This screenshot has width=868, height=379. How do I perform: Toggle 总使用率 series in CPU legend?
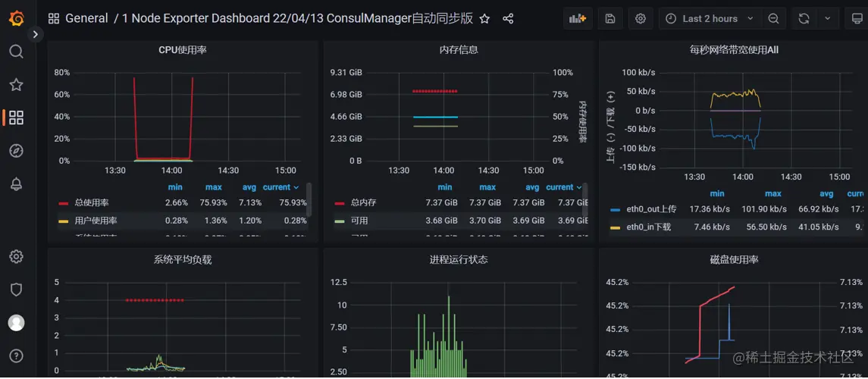click(x=92, y=202)
